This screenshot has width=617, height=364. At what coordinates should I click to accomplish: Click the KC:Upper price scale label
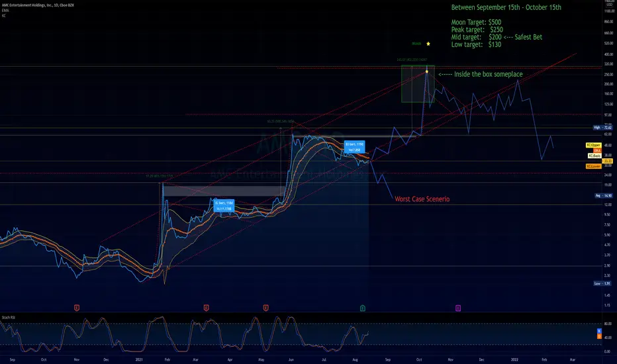[x=593, y=145]
